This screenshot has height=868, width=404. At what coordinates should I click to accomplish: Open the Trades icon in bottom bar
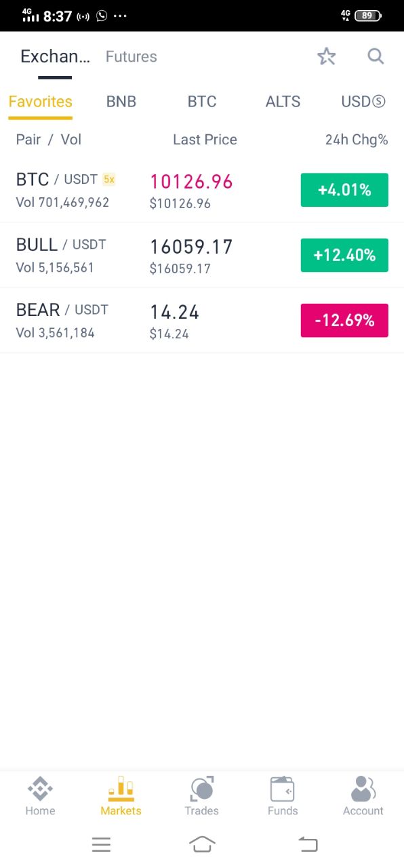pyautogui.click(x=202, y=789)
